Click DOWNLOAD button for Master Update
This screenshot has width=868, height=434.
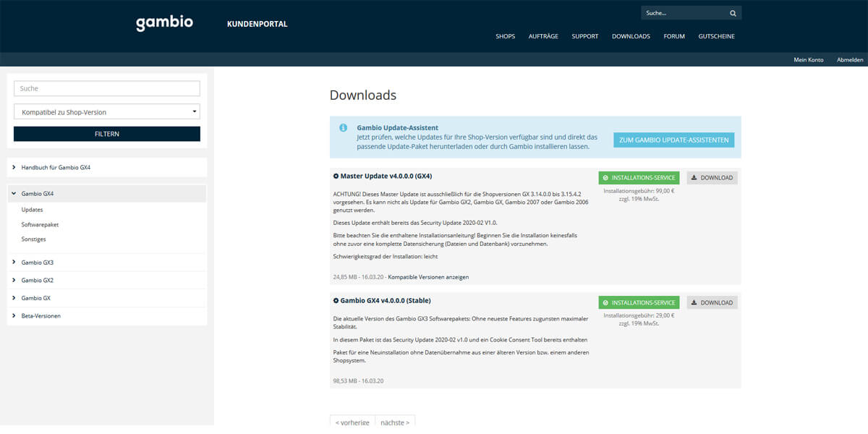(712, 177)
